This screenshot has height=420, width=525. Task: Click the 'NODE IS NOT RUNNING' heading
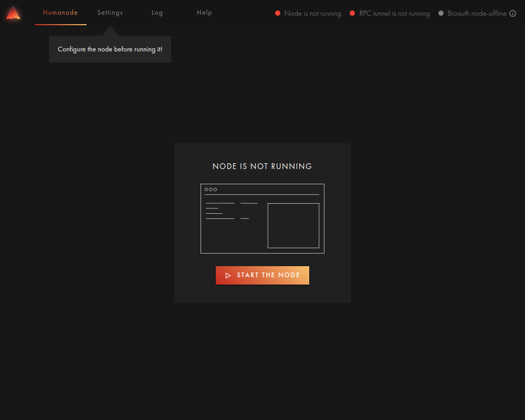pos(262,166)
